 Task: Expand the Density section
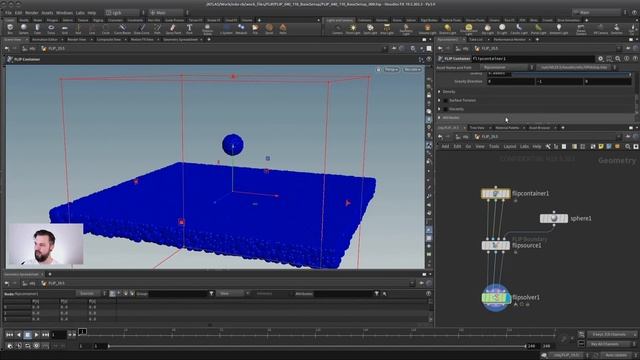439,92
